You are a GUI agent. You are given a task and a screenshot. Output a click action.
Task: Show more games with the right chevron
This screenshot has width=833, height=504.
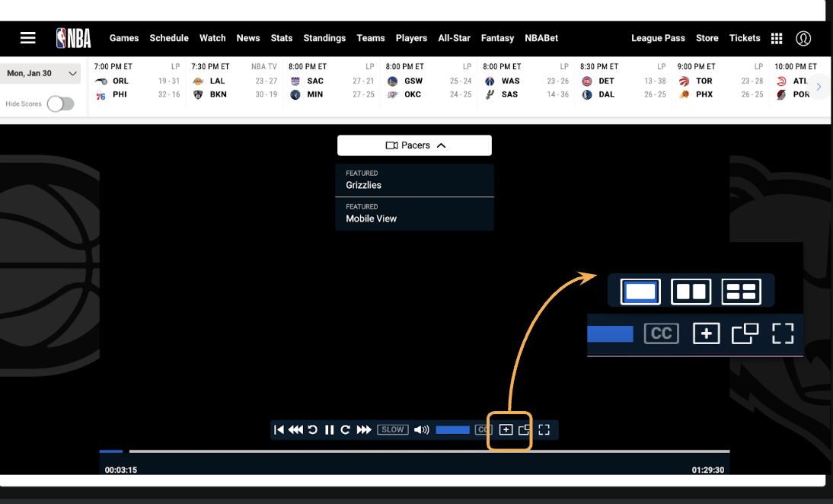click(819, 87)
